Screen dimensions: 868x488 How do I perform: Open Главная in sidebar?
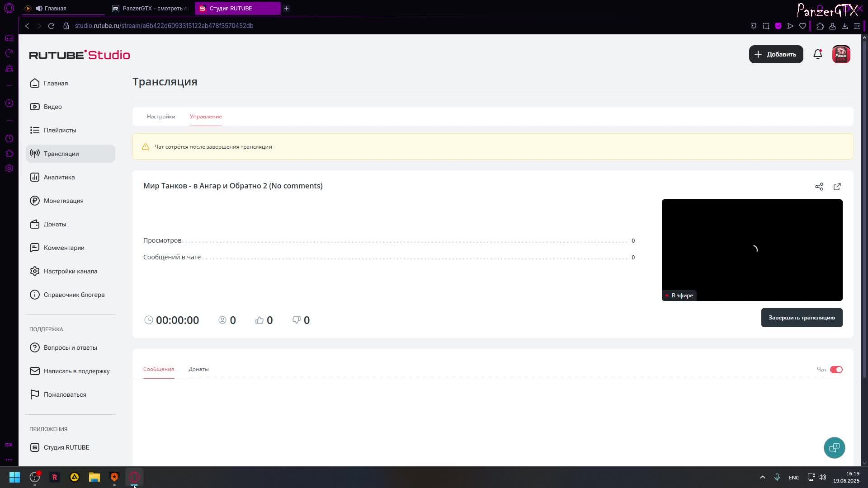click(71, 83)
